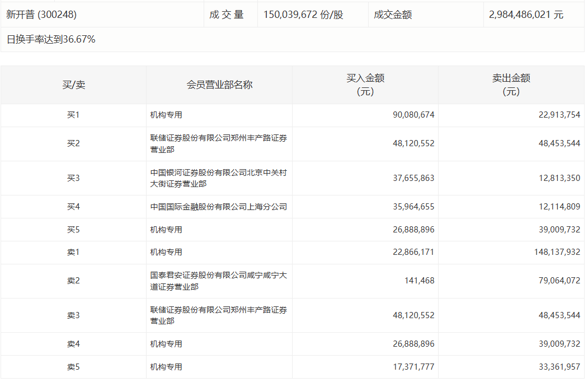588x382 pixels.
Task: Click the 会员营业部名称 column header
Action: click(x=219, y=85)
